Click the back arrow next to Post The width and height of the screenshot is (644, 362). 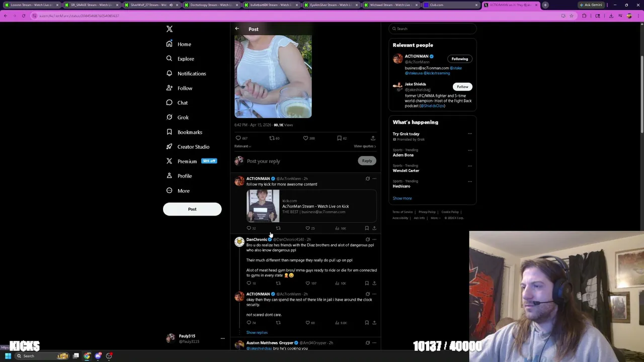[237, 29]
